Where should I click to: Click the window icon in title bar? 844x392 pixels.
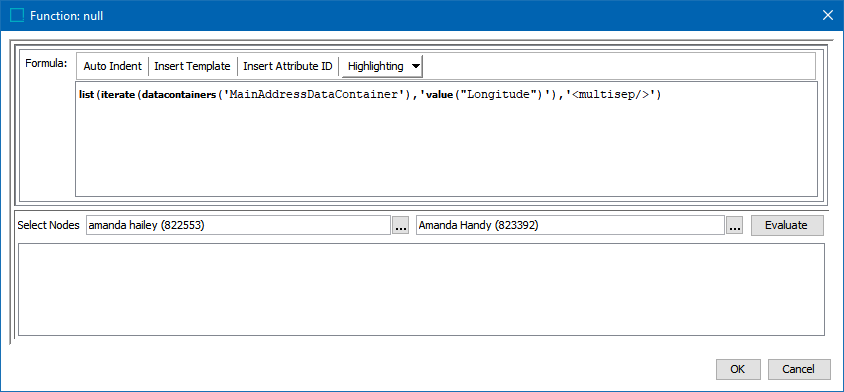click(x=17, y=16)
